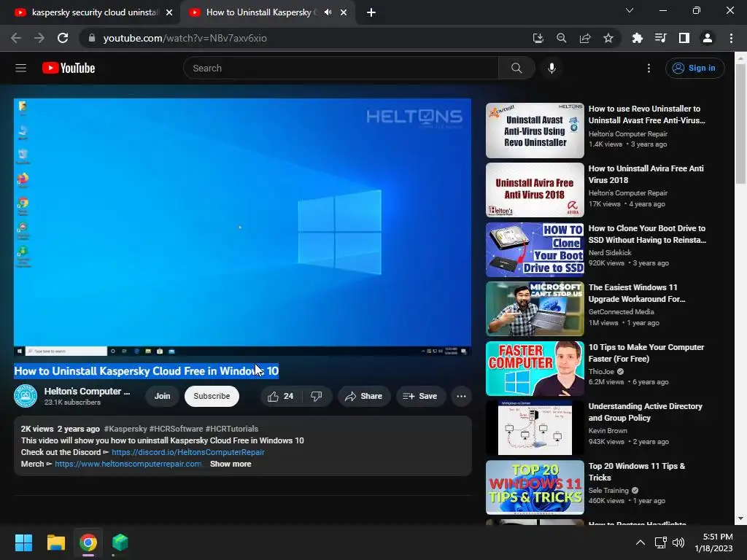Image resolution: width=747 pixels, height=560 pixels.
Task: Open media controls in Chrome toolbar
Action: (x=660, y=38)
